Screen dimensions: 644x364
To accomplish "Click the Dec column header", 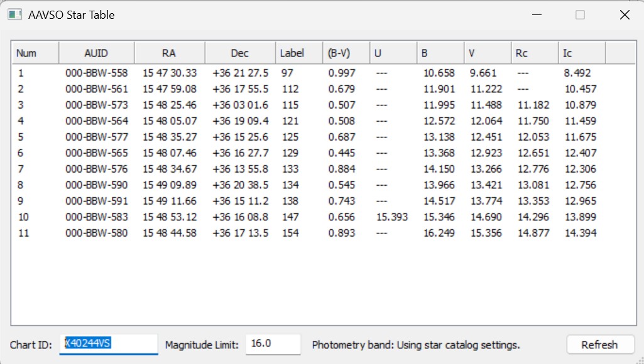I will click(x=240, y=53).
